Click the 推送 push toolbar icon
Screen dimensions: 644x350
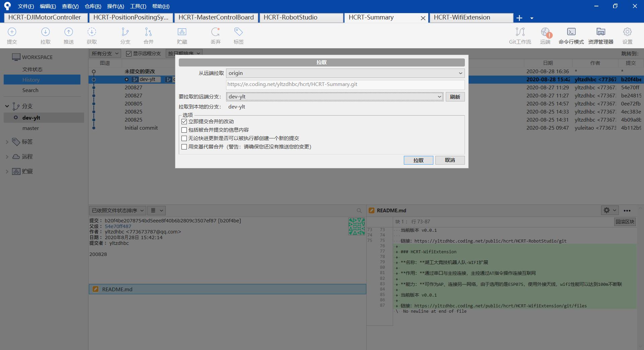pyautogui.click(x=68, y=32)
